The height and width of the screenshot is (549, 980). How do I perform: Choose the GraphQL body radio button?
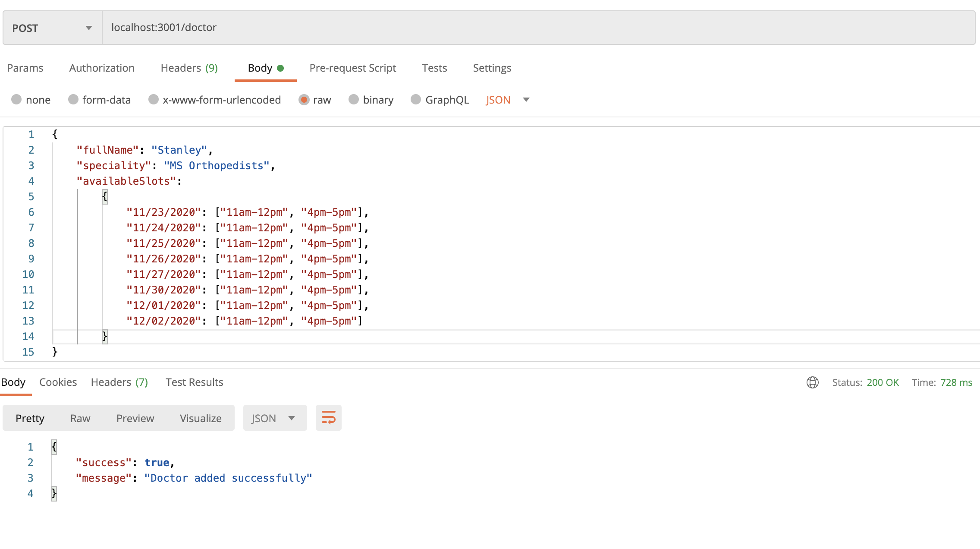416,100
